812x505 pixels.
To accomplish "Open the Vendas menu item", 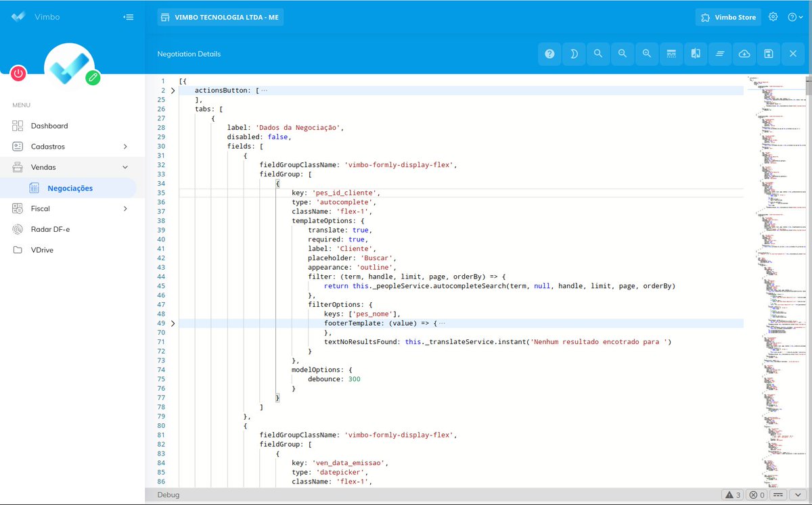I will [43, 167].
